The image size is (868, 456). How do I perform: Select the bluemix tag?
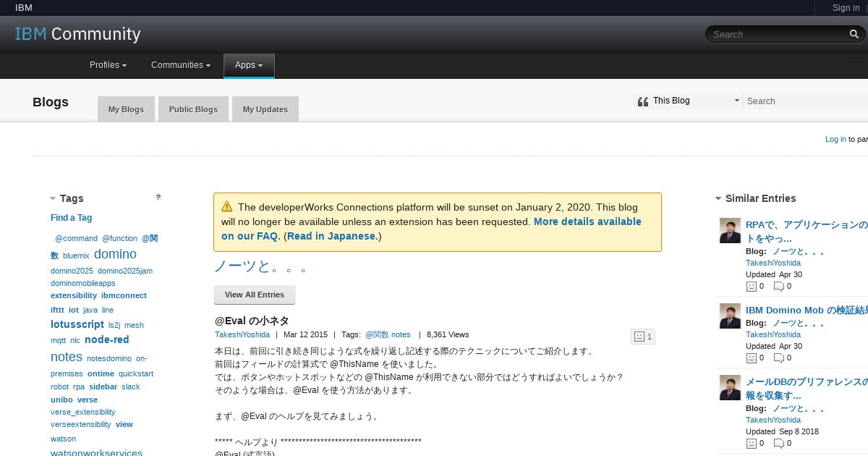[76, 256]
